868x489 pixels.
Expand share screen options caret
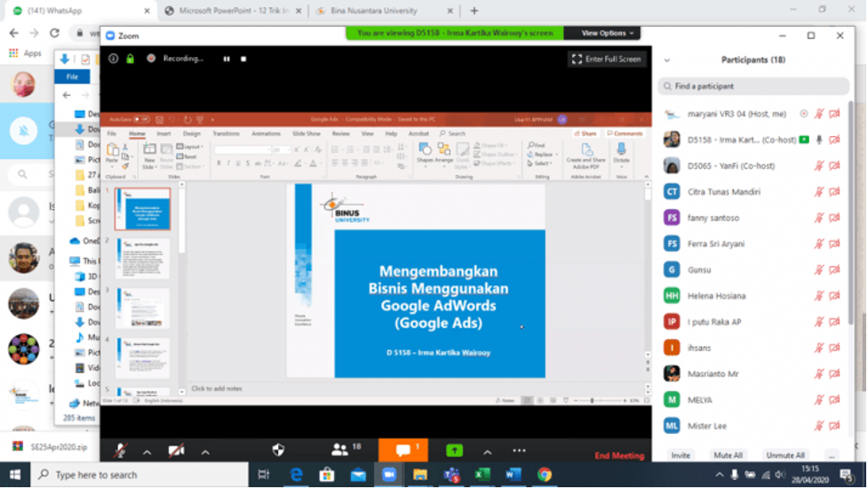[487, 453]
